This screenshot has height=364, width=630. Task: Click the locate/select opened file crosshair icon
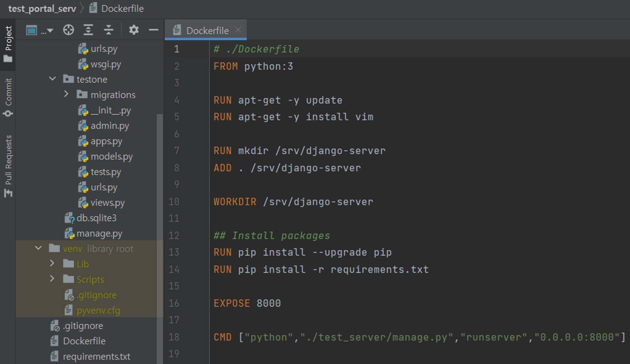click(68, 30)
